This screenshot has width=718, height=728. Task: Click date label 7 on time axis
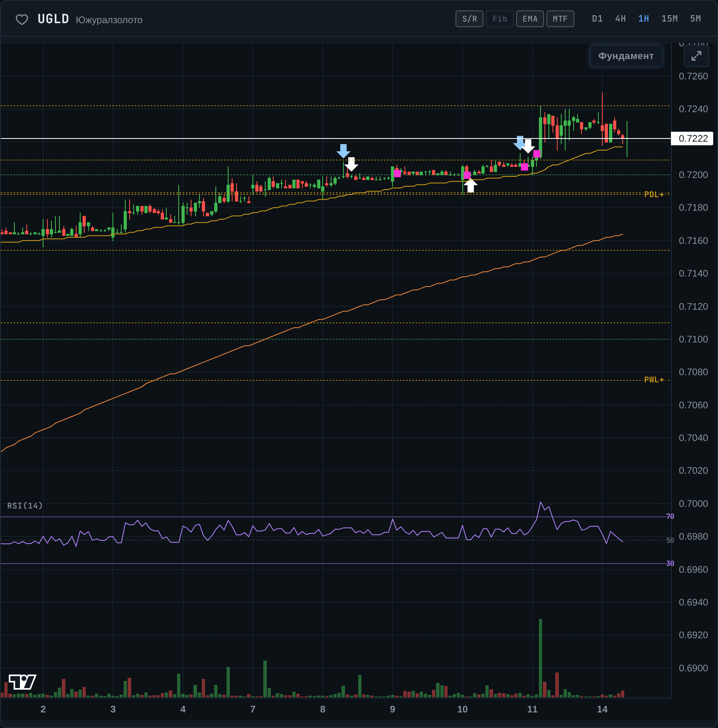[253, 709]
